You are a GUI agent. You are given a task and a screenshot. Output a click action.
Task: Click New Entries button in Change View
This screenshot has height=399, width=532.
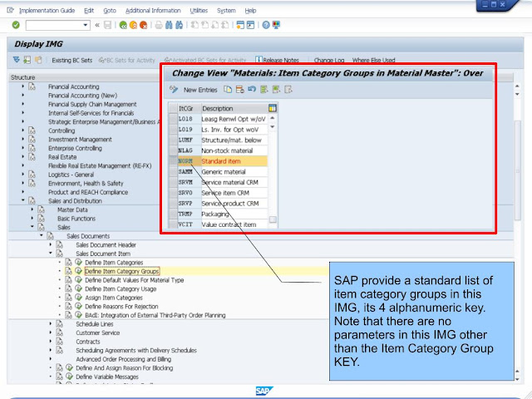(x=200, y=90)
